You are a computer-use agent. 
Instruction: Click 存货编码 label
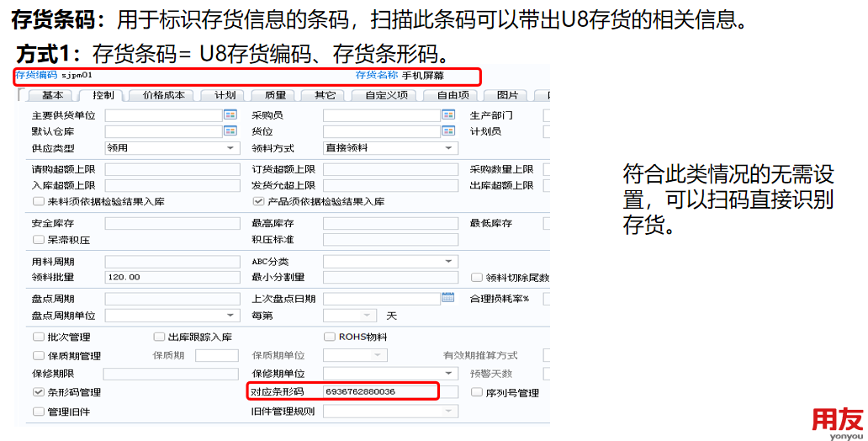point(36,75)
